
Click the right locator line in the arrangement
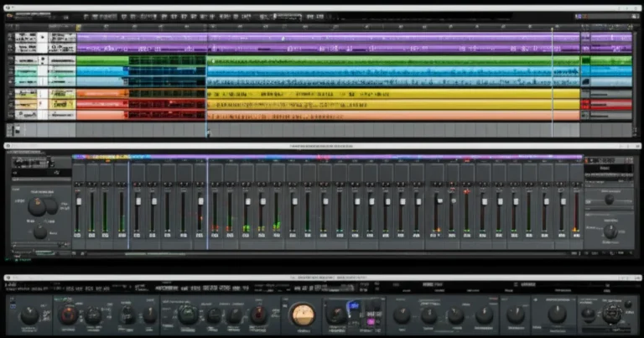(x=552, y=82)
